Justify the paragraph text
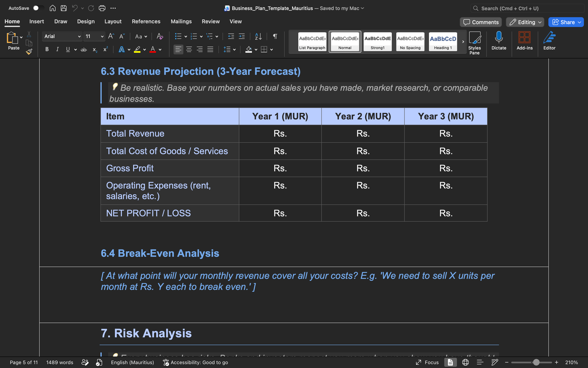The width and height of the screenshot is (588, 368). coord(210,49)
